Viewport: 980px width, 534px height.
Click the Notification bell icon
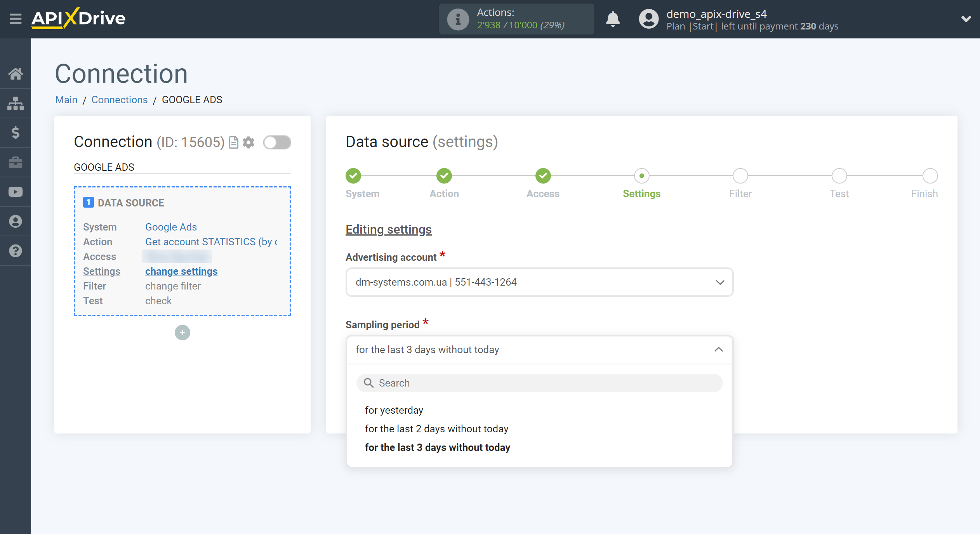pyautogui.click(x=612, y=18)
